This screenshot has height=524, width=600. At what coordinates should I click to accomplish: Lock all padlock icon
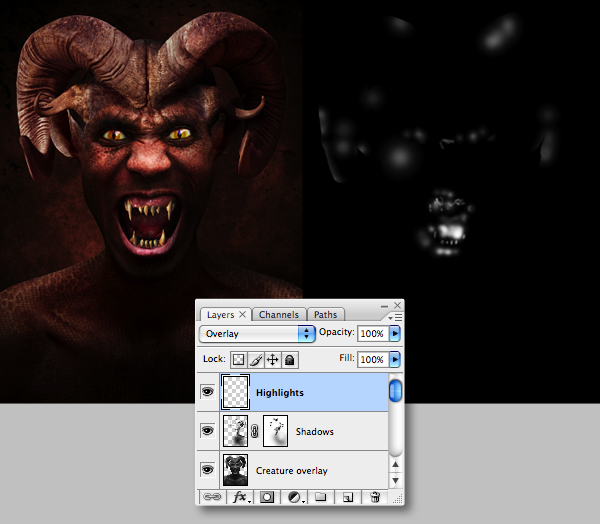tap(290, 360)
